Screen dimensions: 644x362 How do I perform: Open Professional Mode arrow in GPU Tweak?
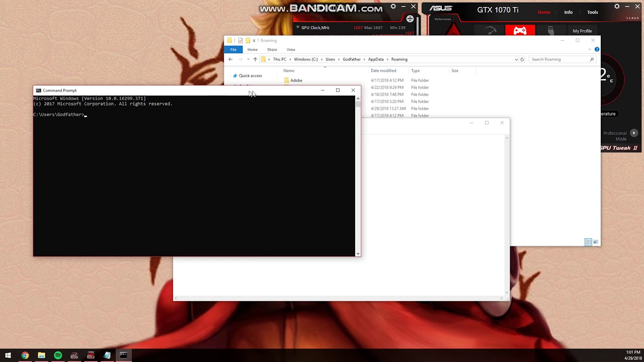634,133
